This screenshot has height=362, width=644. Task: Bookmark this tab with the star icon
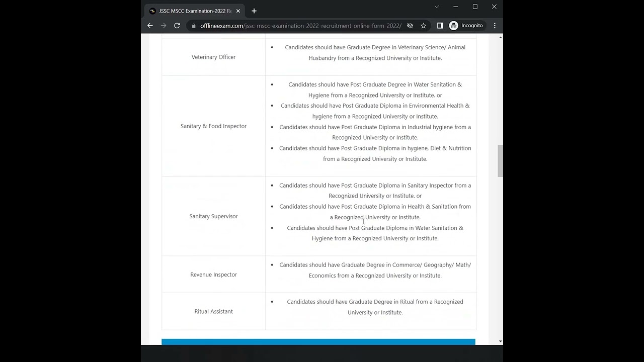point(424,26)
